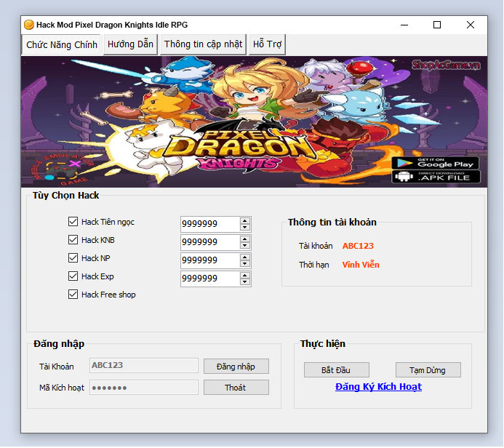Maximize the Hack Mod window

[437, 25]
